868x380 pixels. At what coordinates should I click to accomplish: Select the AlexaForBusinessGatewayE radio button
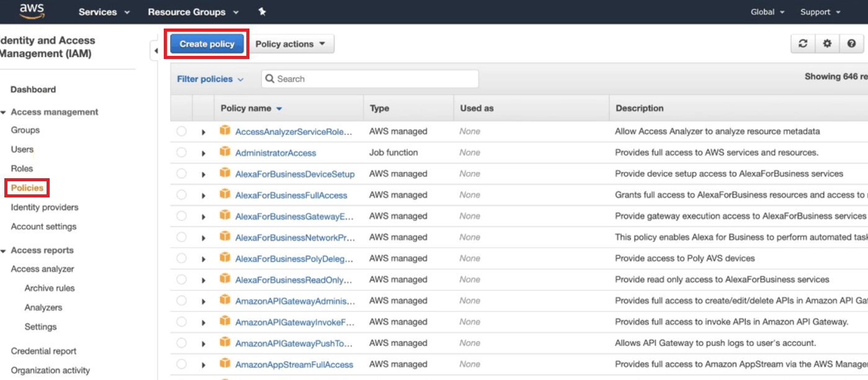tap(181, 216)
